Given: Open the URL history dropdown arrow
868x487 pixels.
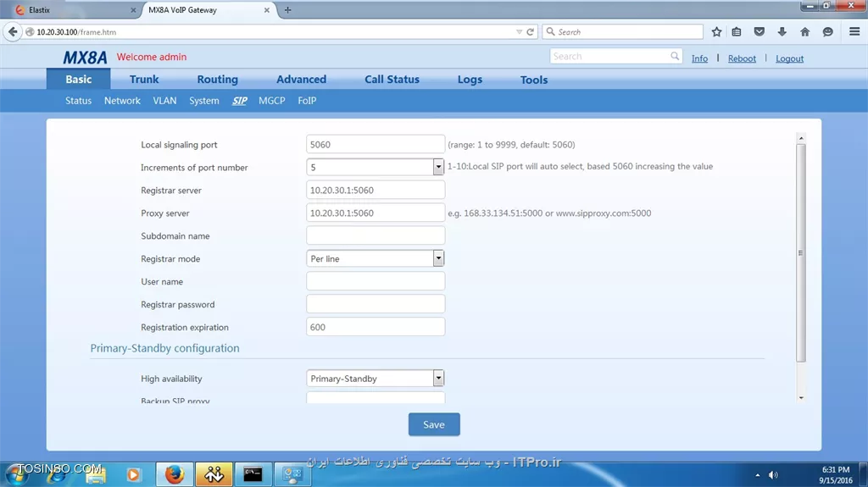Looking at the screenshot, I should tap(519, 31).
